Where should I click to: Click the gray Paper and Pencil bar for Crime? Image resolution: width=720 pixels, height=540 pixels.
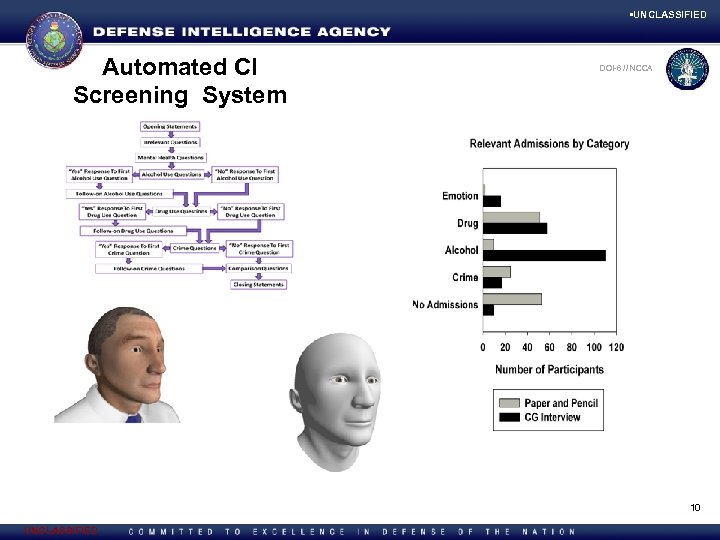click(497, 272)
